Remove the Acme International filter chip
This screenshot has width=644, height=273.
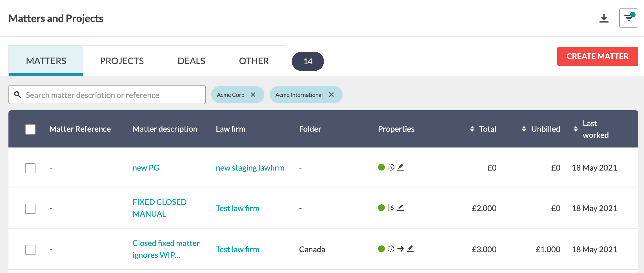[331, 95]
